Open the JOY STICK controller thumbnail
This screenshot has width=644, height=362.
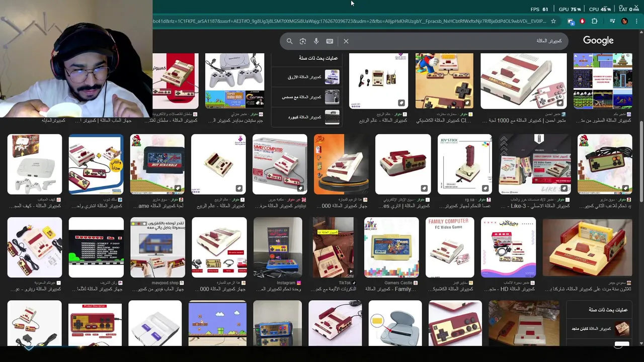point(464,164)
